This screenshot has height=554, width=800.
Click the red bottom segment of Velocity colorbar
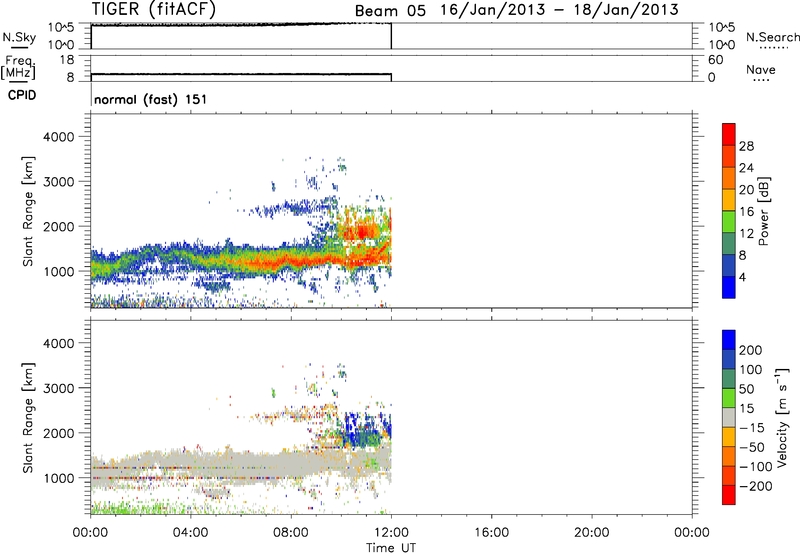pyautogui.click(x=729, y=495)
